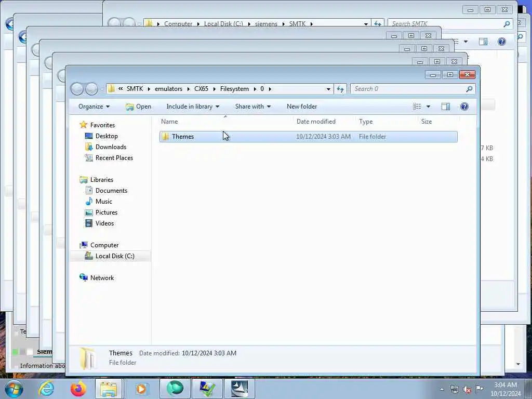Launch Internet Explorer from taskbar
The height and width of the screenshot is (399, 532).
coord(46,389)
